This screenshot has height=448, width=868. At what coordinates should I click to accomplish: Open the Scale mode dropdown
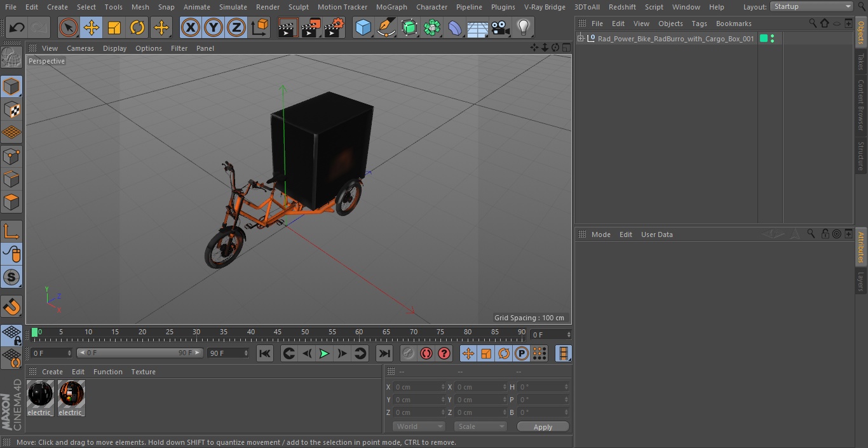(480, 426)
